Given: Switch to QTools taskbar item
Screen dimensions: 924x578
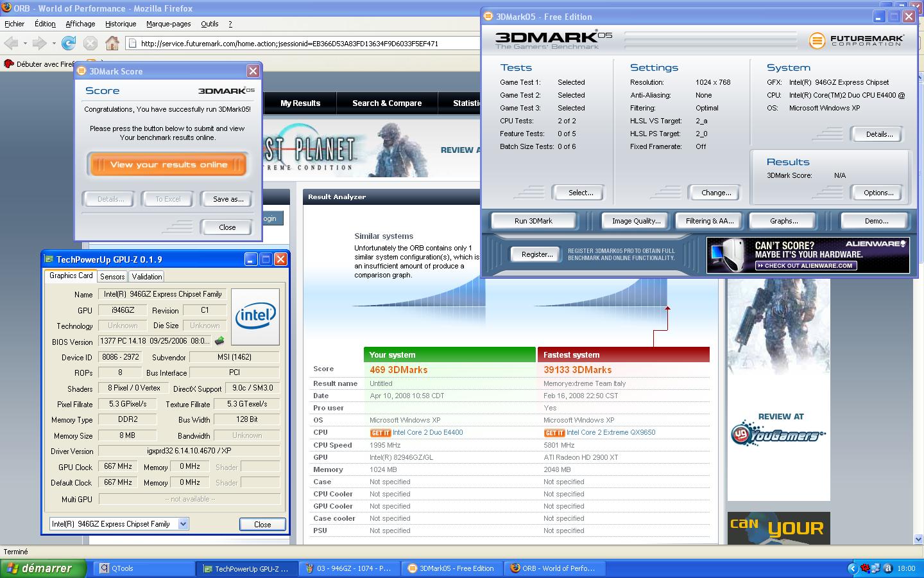Looking at the screenshot, I should (144, 568).
